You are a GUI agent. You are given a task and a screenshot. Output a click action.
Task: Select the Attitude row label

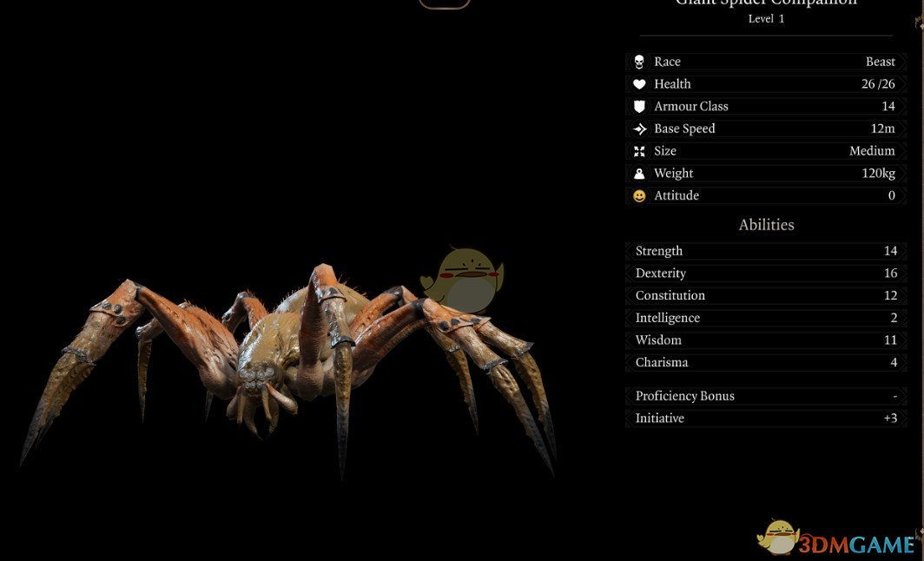(x=676, y=195)
